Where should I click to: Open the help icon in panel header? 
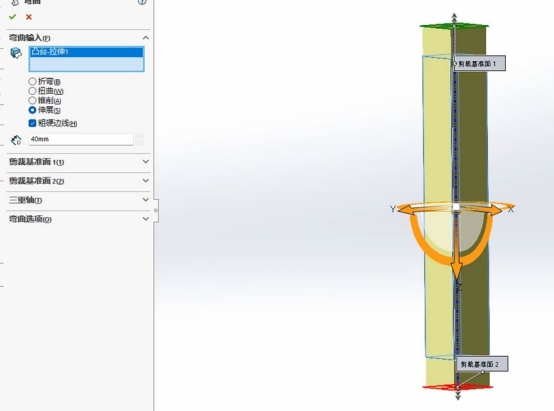pyautogui.click(x=142, y=2)
